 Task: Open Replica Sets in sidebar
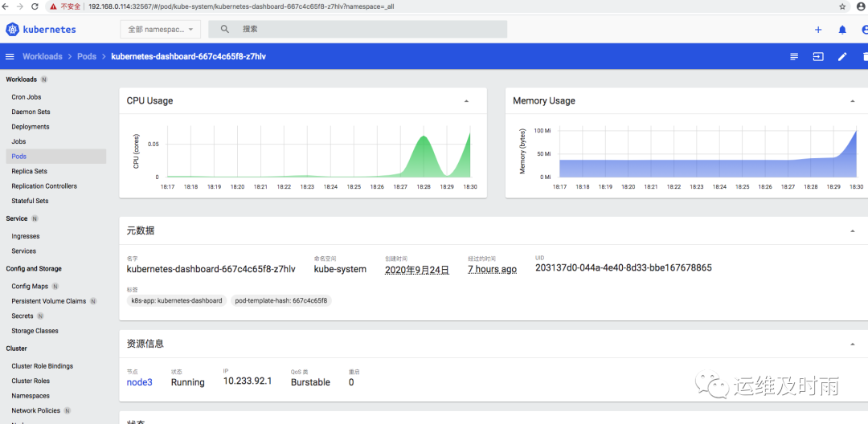point(30,171)
